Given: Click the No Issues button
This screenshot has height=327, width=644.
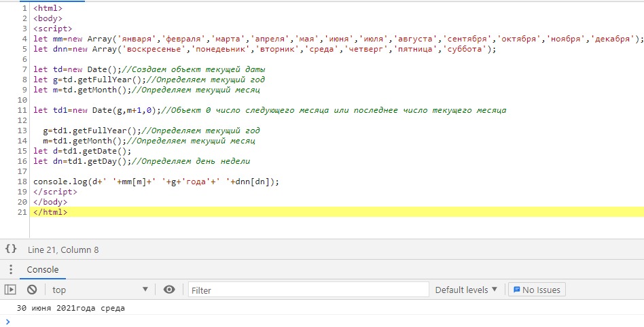Looking at the screenshot, I should [x=537, y=290].
